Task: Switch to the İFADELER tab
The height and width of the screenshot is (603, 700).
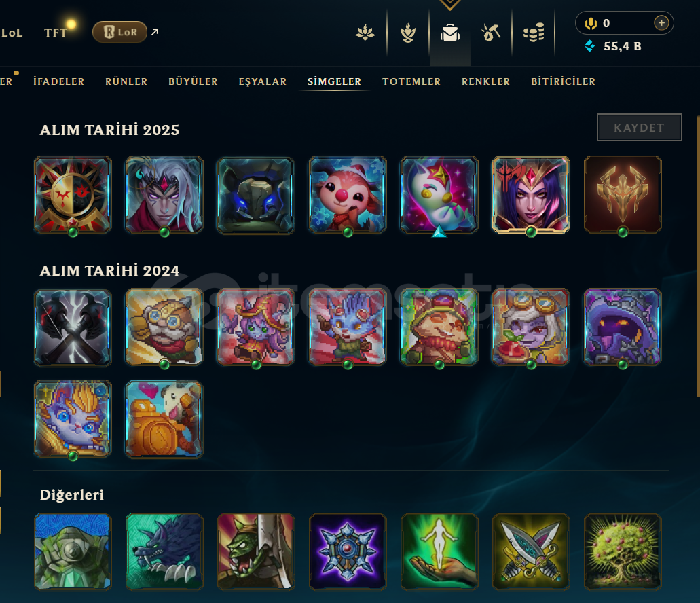Action: pyautogui.click(x=58, y=81)
